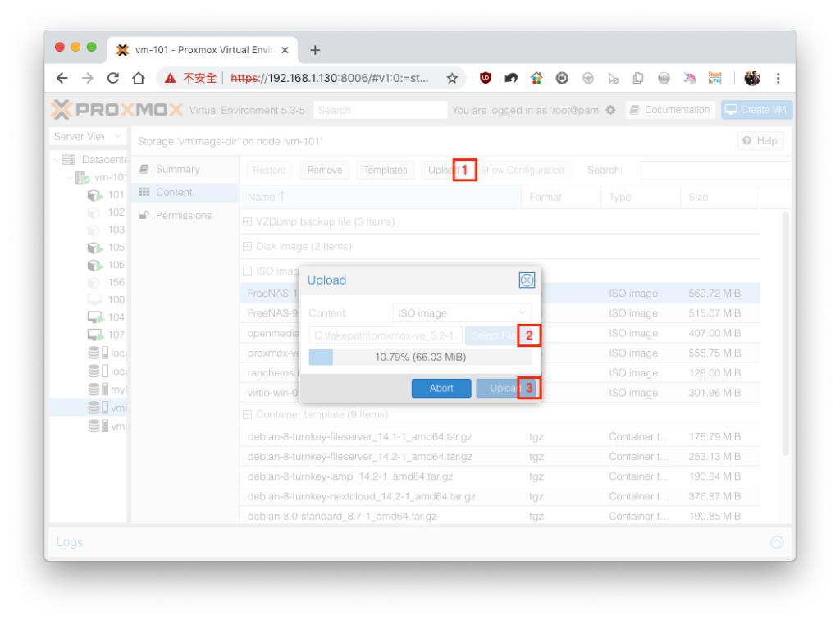Bookmark this page with the star
This screenshot has width=840, height=620.
click(452, 78)
